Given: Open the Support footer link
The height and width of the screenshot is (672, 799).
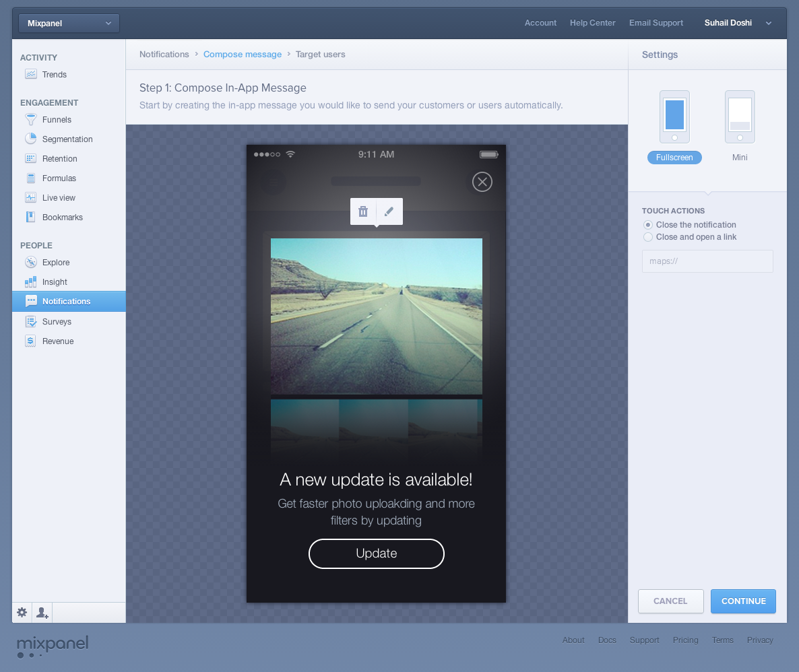Looking at the screenshot, I should click(645, 640).
